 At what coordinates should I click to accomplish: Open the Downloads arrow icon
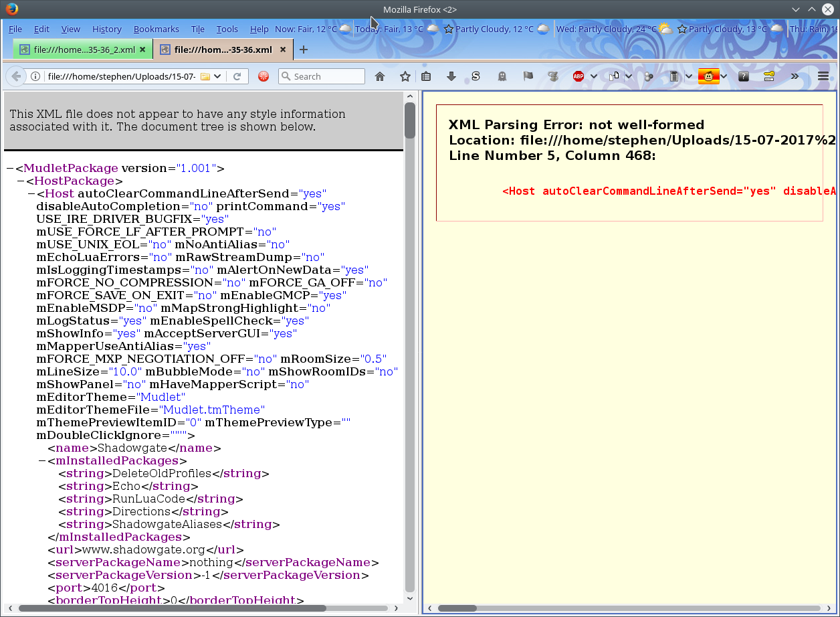pos(451,76)
